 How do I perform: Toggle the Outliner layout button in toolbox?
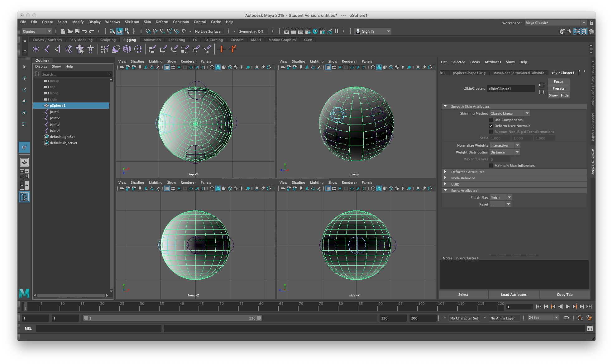click(x=24, y=197)
